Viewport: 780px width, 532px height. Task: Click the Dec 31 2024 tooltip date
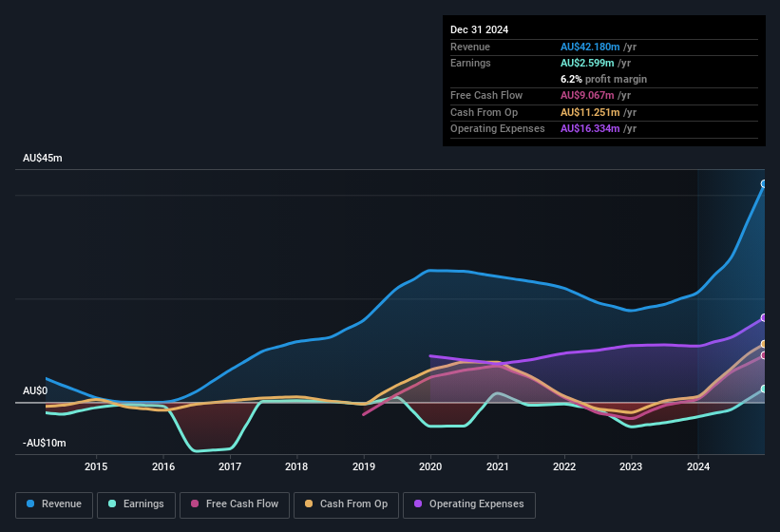479,29
